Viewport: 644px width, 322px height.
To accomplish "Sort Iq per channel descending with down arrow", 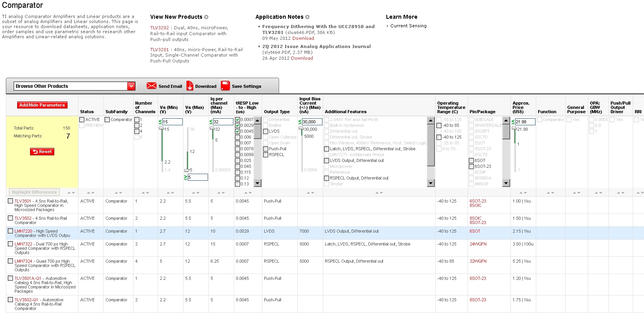I will tap(223, 193).
